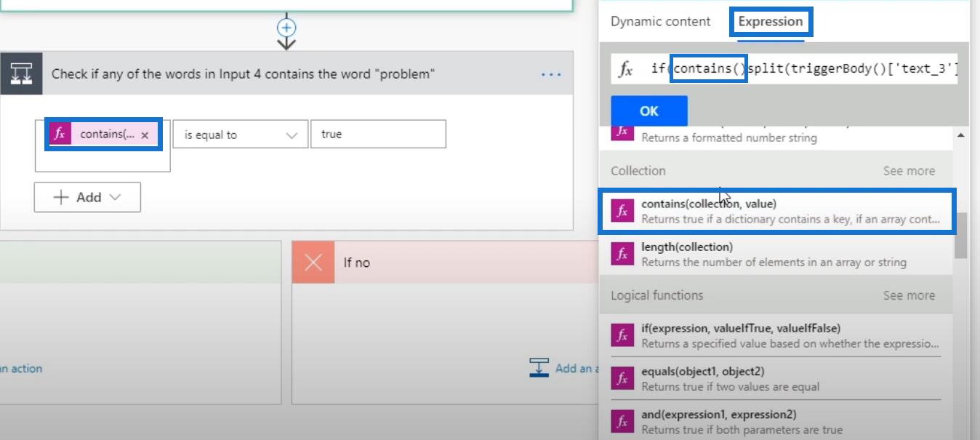980x440 pixels.
Task: Click fx icon beside equals function
Action: click(x=622, y=379)
